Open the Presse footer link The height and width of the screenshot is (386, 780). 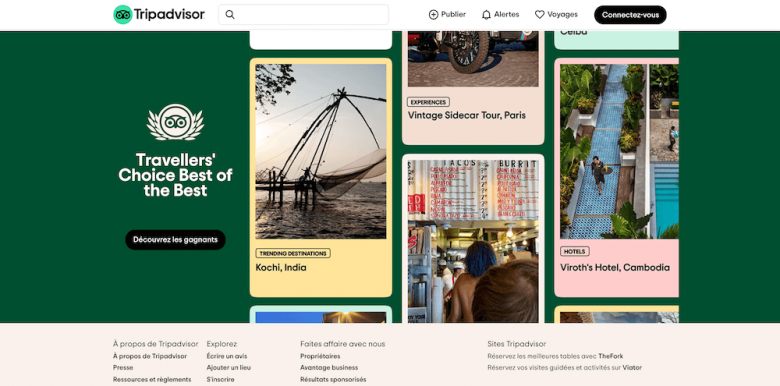coord(123,368)
